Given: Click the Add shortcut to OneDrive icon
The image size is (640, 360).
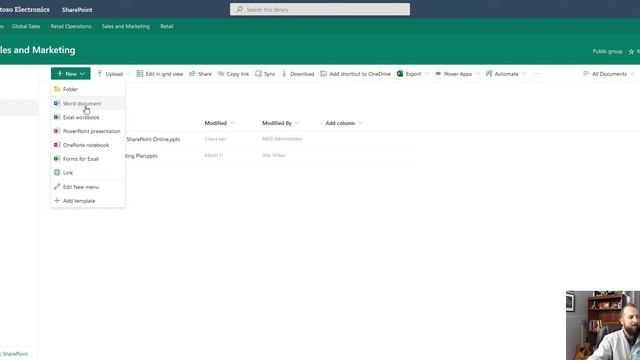Looking at the screenshot, I should 323,73.
